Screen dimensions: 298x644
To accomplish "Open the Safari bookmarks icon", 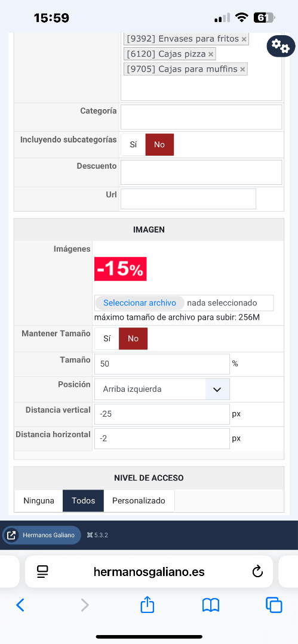I will pyautogui.click(x=211, y=605).
